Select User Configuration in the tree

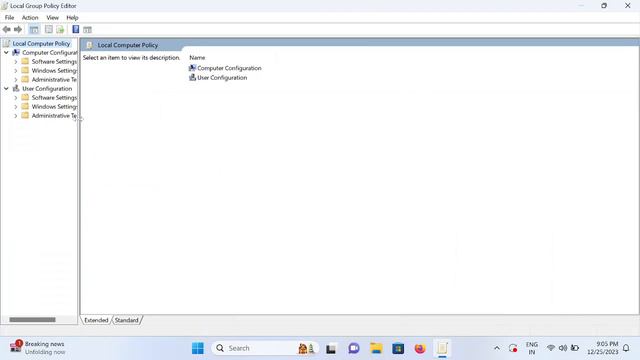[47, 89]
